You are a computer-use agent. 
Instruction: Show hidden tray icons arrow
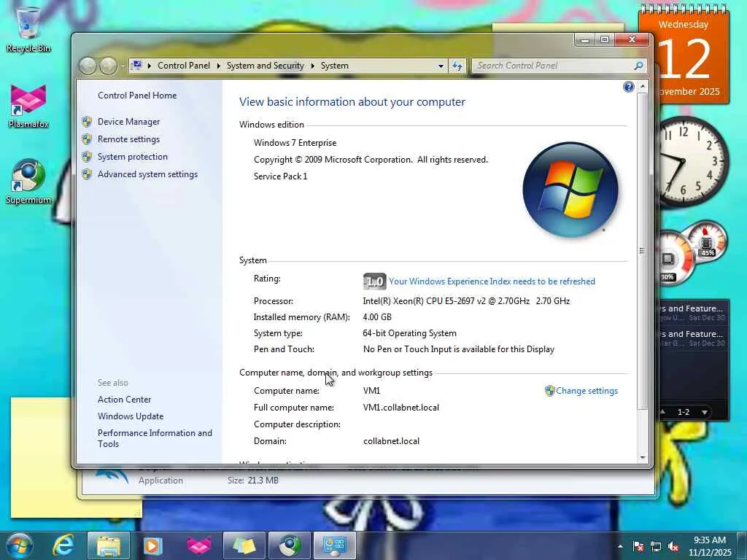(620, 546)
